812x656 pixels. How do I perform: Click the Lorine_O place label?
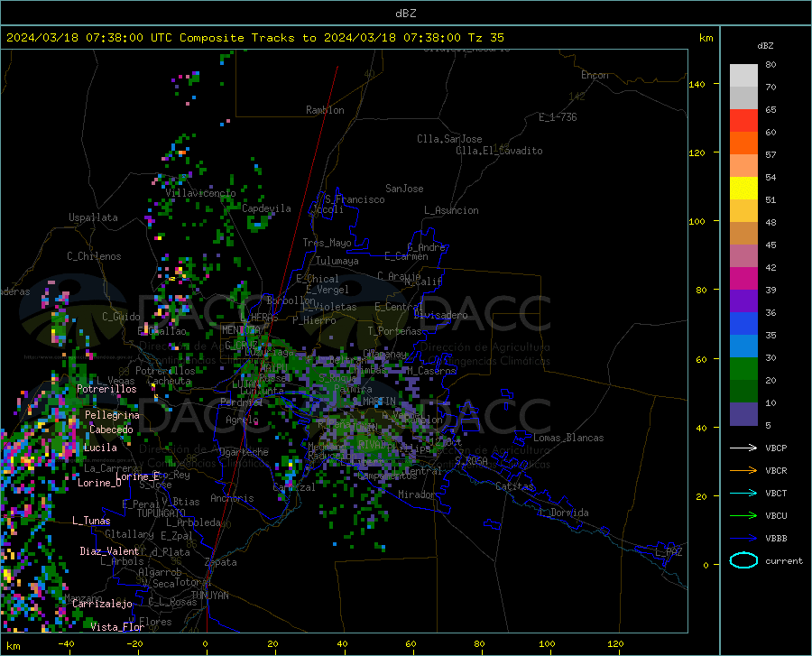(x=99, y=483)
